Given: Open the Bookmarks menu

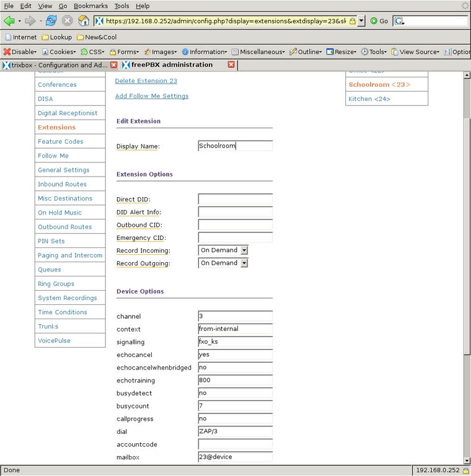Looking at the screenshot, I should click(90, 6).
